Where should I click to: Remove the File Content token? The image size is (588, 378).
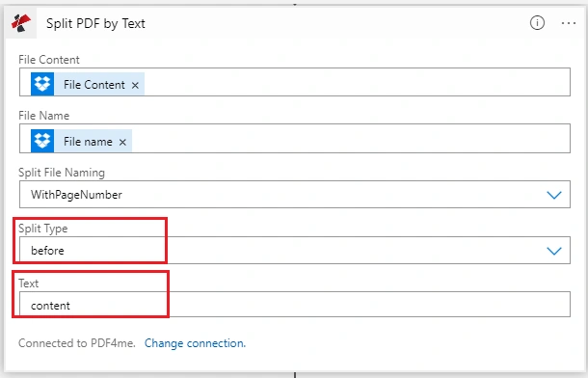click(135, 86)
